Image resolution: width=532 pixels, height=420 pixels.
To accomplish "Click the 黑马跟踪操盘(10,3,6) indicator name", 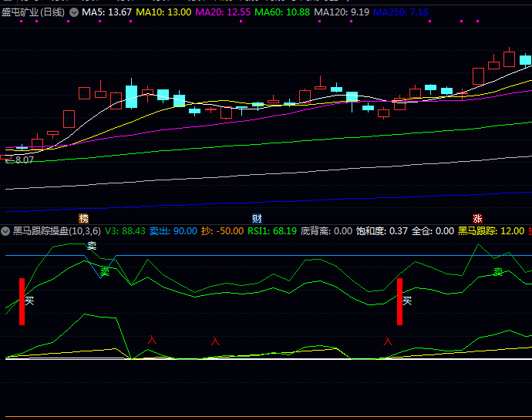I will click(x=56, y=230).
